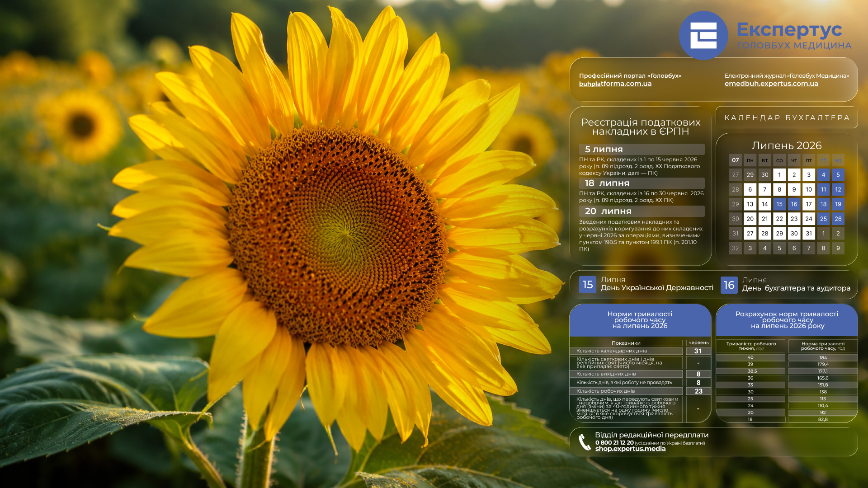Click the День Української Державності label
This screenshot has height=488, width=868.
[x=657, y=288]
